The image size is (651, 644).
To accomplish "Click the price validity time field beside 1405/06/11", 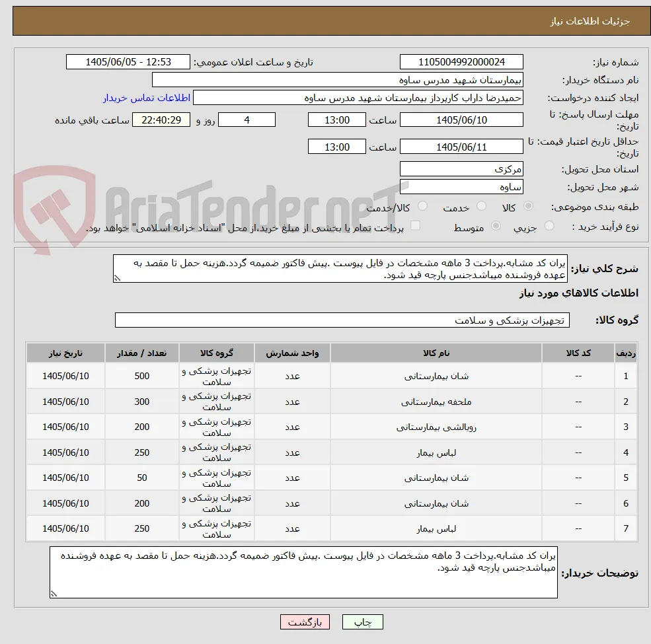I will (336, 147).
